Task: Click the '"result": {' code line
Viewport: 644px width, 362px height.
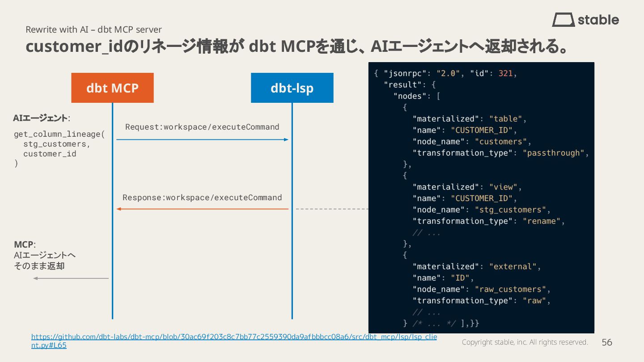Action: tap(410, 84)
